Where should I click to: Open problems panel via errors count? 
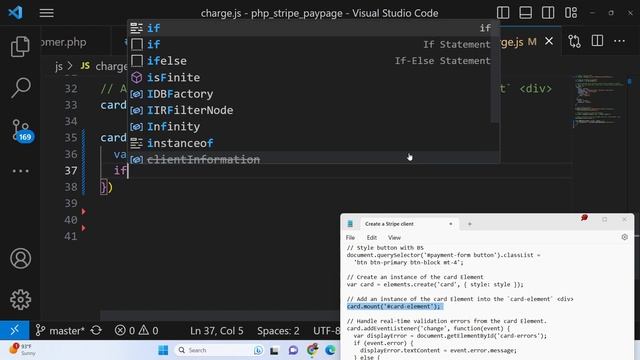[125, 330]
